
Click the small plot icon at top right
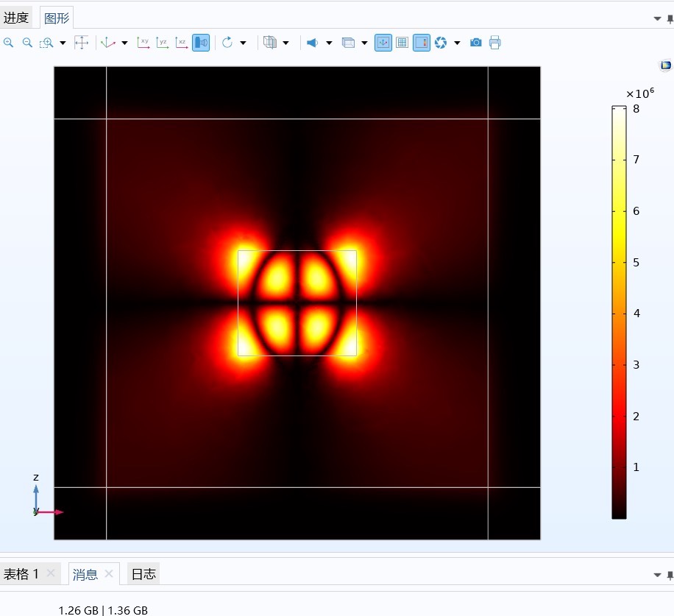pos(665,66)
